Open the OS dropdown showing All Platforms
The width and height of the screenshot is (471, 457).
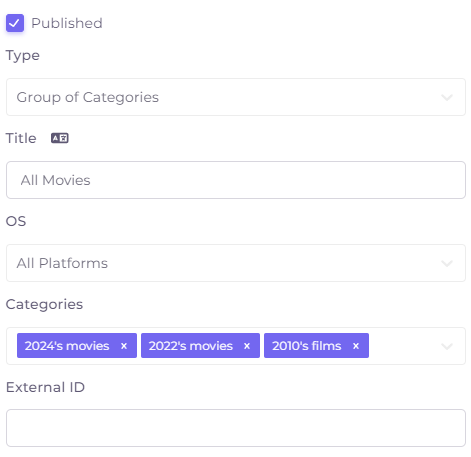(x=236, y=263)
